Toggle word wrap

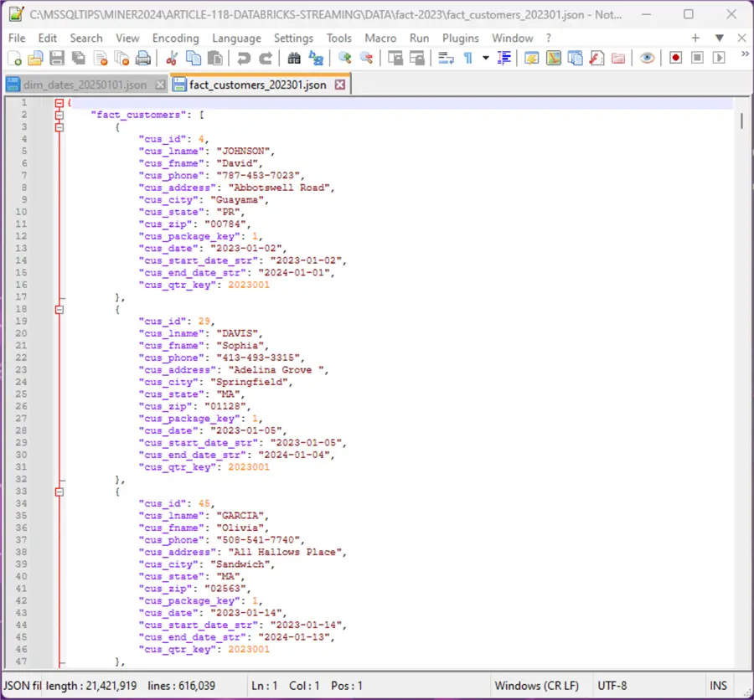446,58
